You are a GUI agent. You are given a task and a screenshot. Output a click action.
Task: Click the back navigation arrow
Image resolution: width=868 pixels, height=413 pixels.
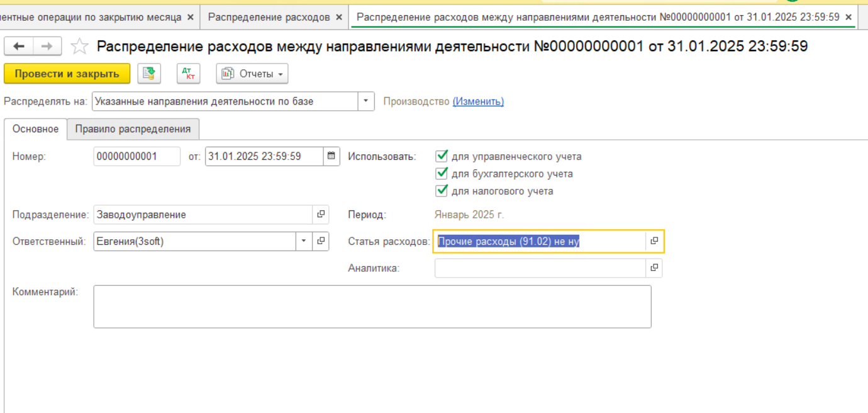19,46
